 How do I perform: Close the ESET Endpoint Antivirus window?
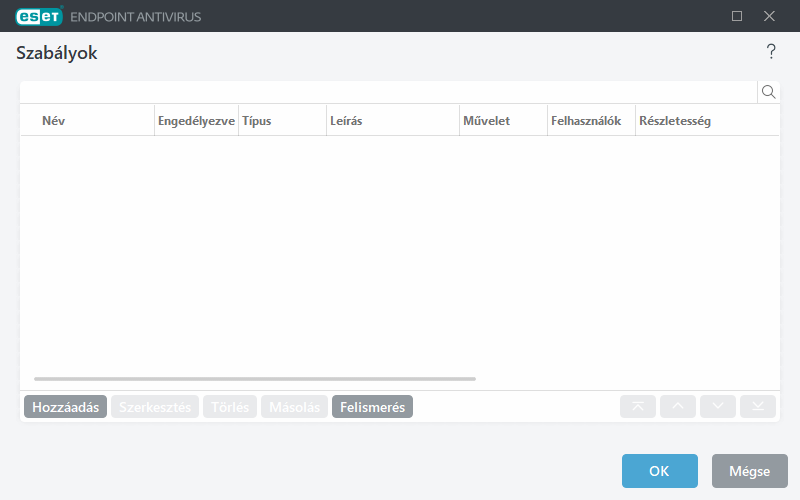tap(769, 16)
